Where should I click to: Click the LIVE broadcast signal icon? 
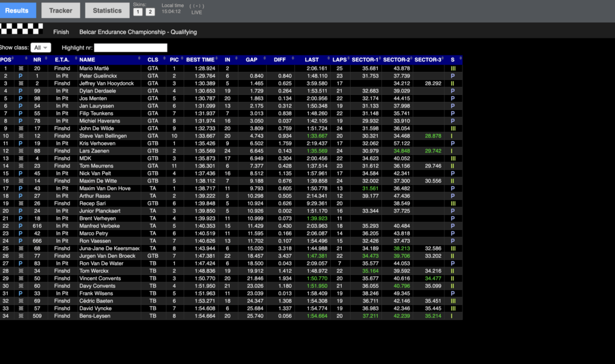click(x=196, y=5)
